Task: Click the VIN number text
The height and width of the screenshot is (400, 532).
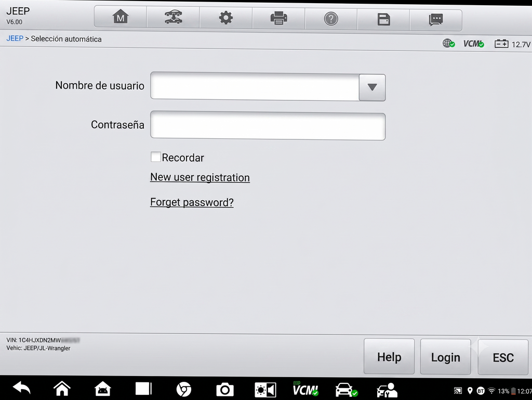Action: [x=43, y=340]
